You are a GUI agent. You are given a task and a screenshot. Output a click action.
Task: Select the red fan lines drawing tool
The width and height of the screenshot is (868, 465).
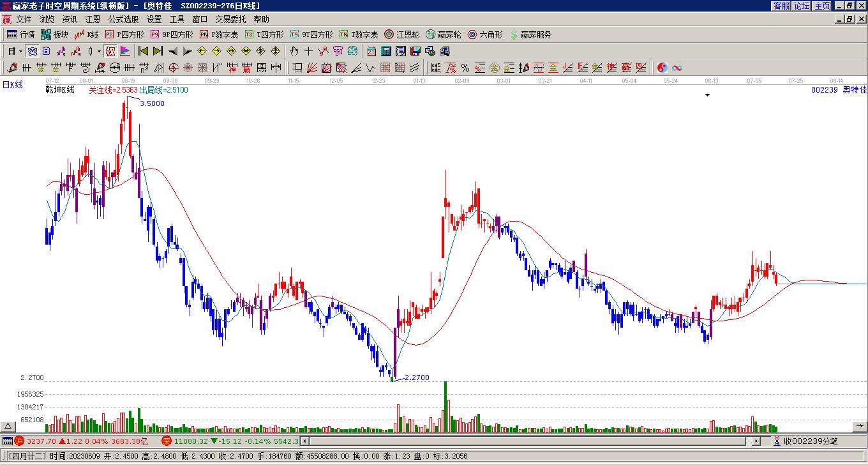click(311, 68)
